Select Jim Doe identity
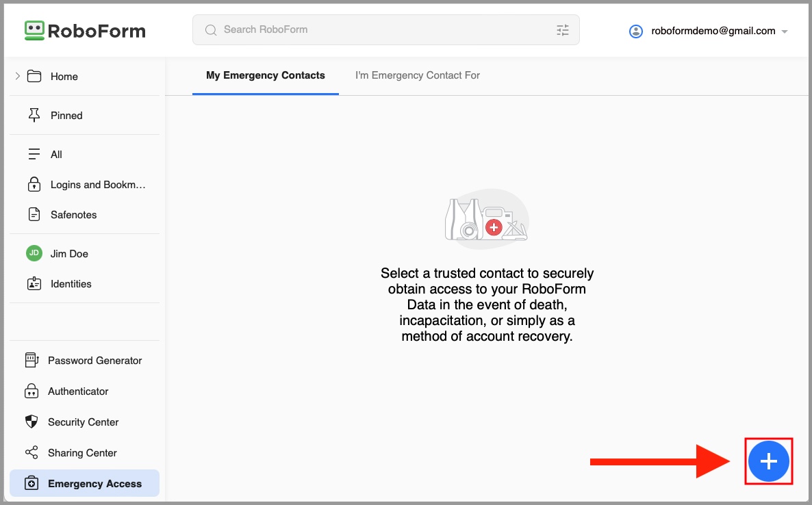This screenshot has width=812, height=505. click(69, 254)
